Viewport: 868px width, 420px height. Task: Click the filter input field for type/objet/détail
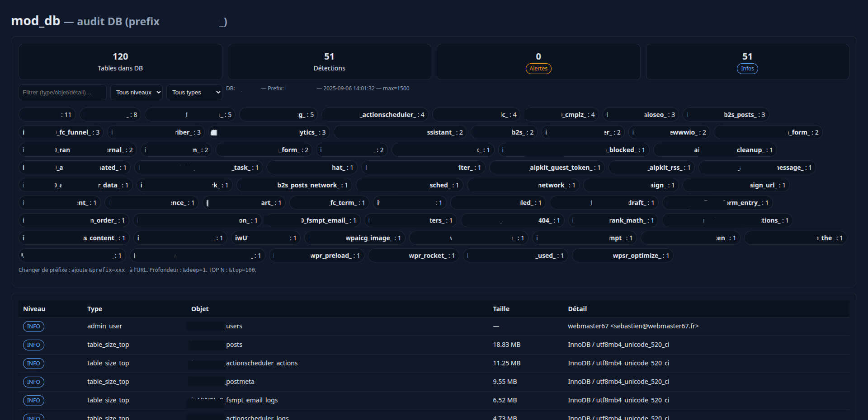pos(62,92)
